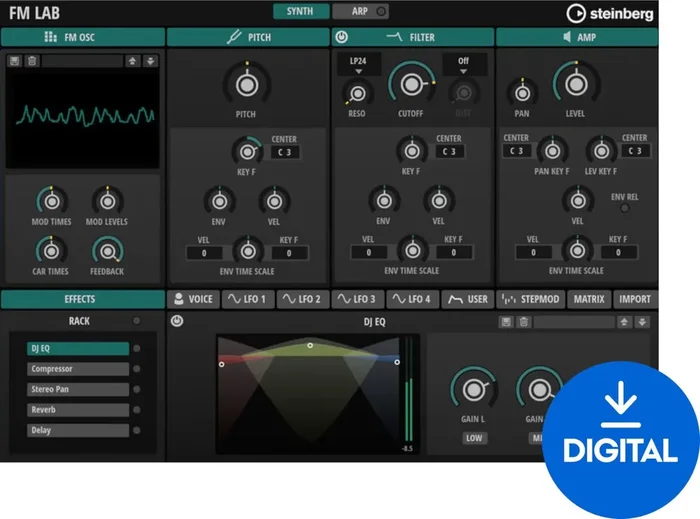
Task: Click the LOW band kill button
Action: click(474, 438)
